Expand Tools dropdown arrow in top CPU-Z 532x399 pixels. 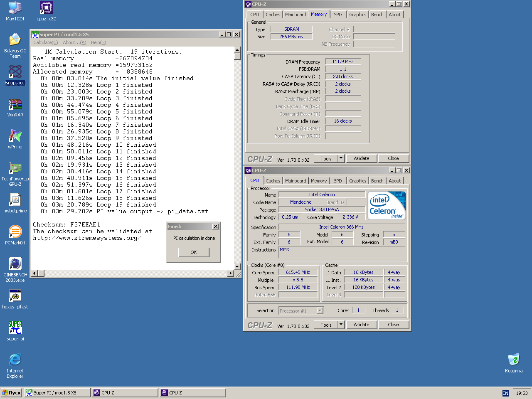[x=341, y=158]
